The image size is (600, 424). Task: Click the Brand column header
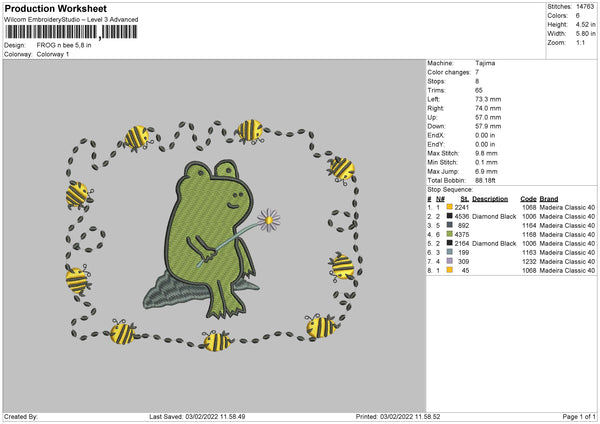(x=549, y=199)
